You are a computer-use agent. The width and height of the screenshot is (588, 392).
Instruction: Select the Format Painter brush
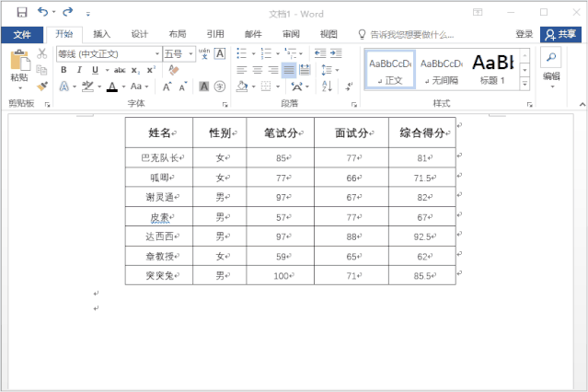[x=42, y=85]
